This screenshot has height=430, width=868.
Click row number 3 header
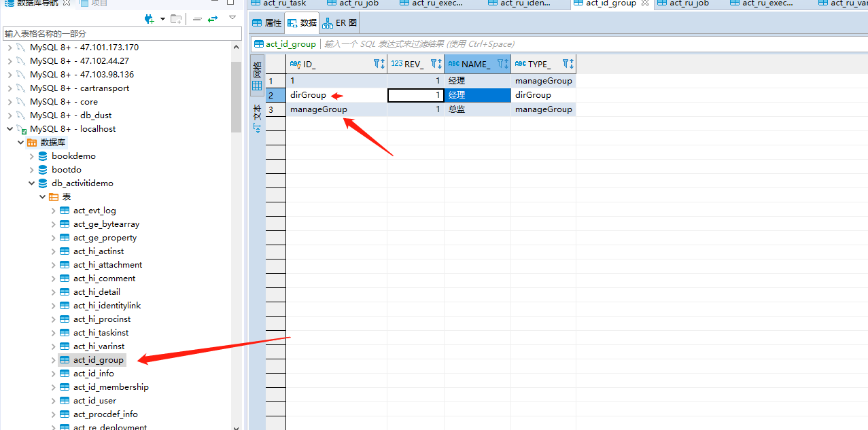(x=275, y=109)
